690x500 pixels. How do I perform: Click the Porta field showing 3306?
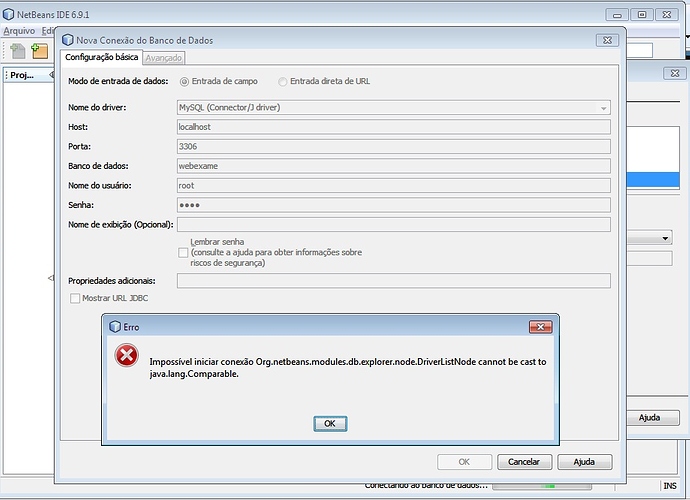coord(393,147)
